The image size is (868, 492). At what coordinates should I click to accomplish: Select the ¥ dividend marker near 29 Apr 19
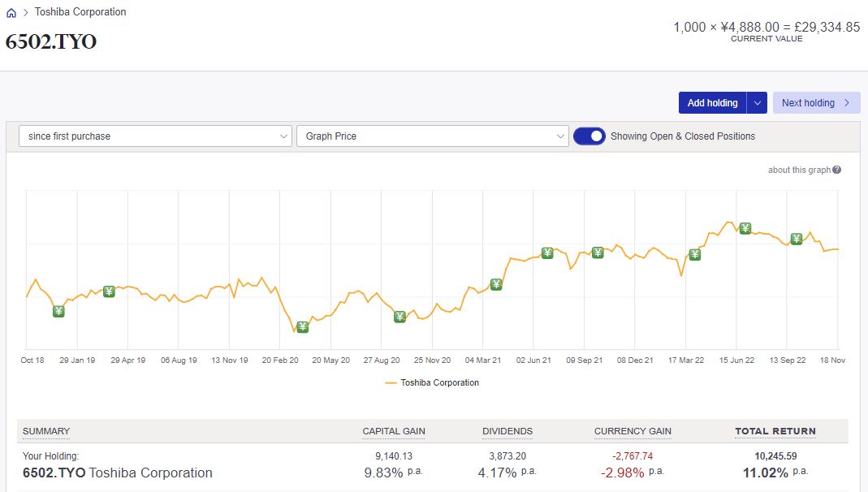pos(110,291)
